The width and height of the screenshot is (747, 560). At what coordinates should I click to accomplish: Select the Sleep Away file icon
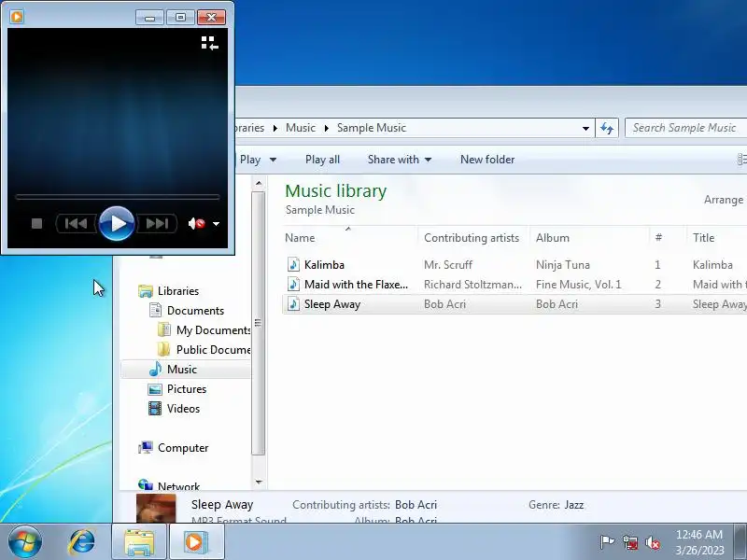(293, 304)
